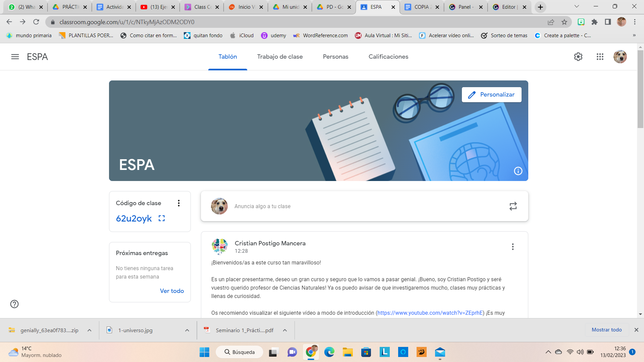This screenshot has width=644, height=362.
Task: Open class settings gear icon
Action: pos(578,57)
